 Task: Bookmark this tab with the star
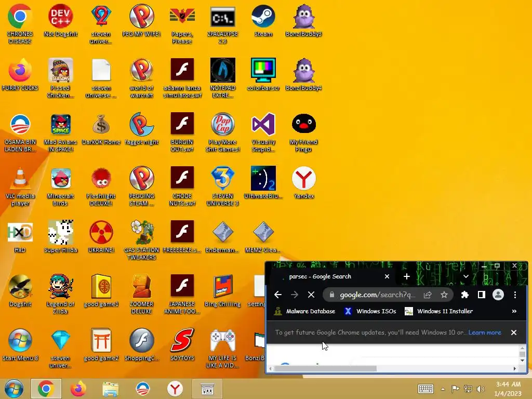click(x=444, y=295)
